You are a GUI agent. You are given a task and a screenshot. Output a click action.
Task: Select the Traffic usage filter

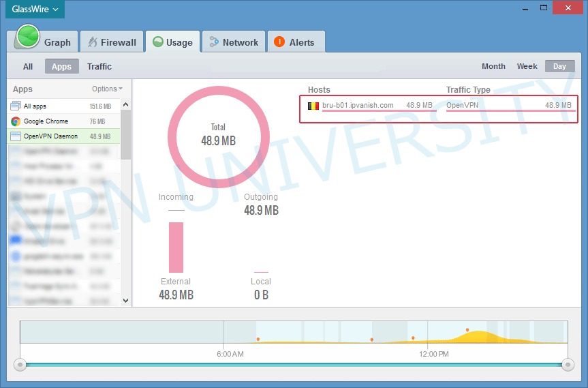99,66
